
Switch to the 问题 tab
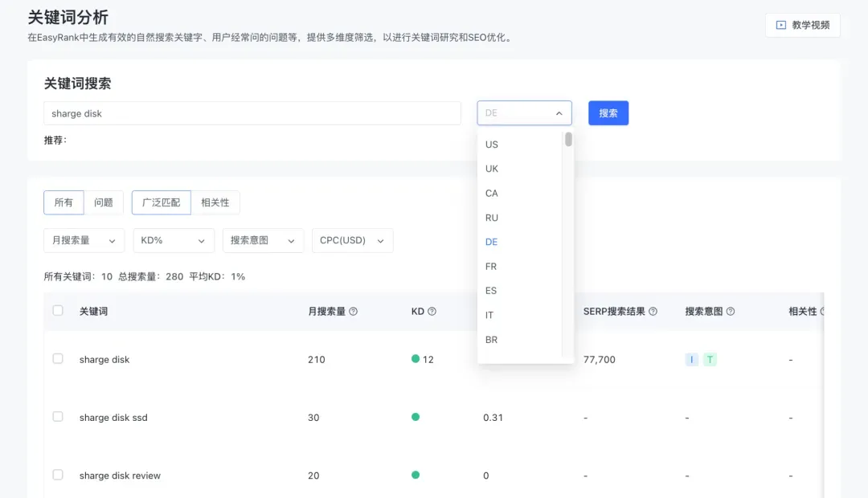[x=104, y=202]
